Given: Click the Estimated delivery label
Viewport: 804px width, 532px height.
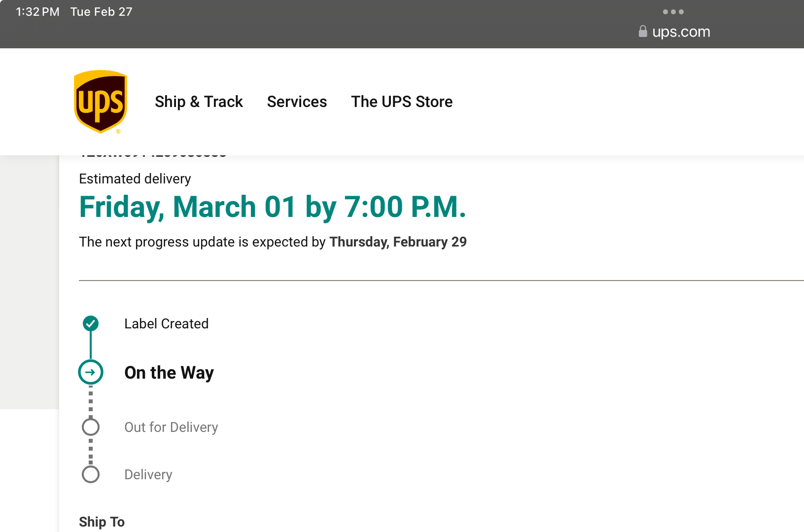Looking at the screenshot, I should coord(135,179).
